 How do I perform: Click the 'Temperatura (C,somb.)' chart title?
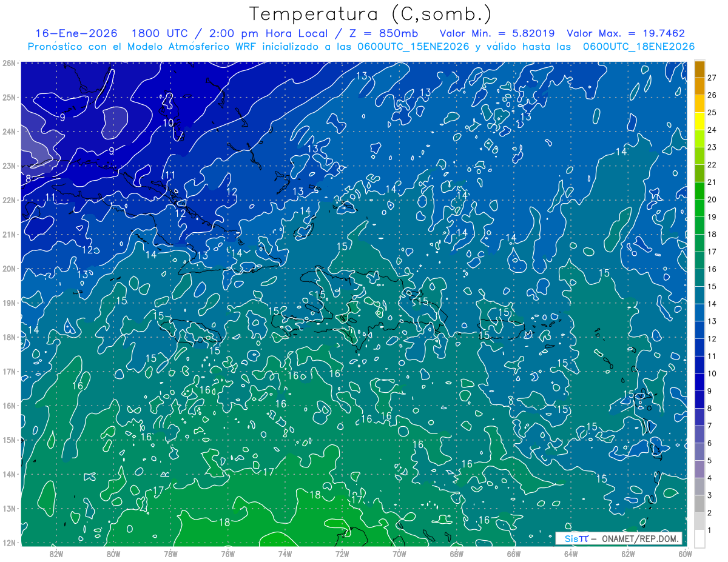pyautogui.click(x=370, y=13)
